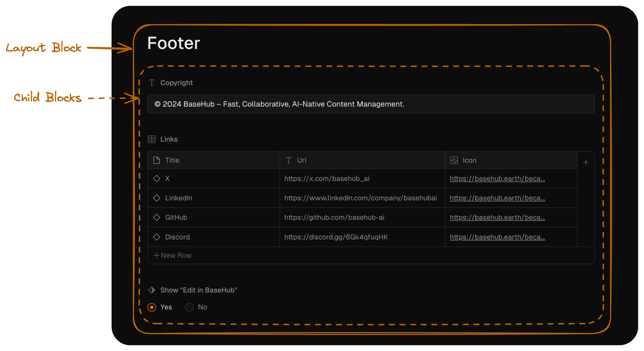Open the Discord row icon link

click(x=497, y=237)
